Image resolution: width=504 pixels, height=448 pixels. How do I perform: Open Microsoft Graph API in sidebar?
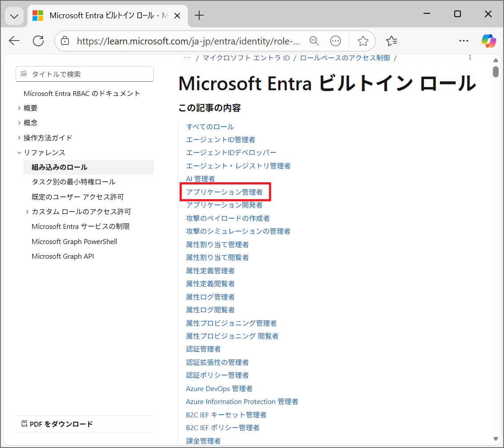coord(63,256)
